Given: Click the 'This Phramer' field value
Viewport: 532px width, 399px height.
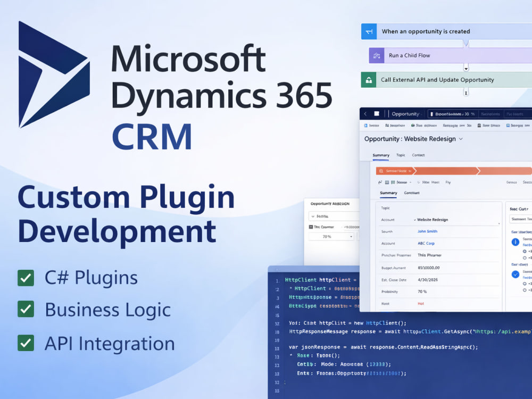Looking at the screenshot, I should pyautogui.click(x=429, y=255).
